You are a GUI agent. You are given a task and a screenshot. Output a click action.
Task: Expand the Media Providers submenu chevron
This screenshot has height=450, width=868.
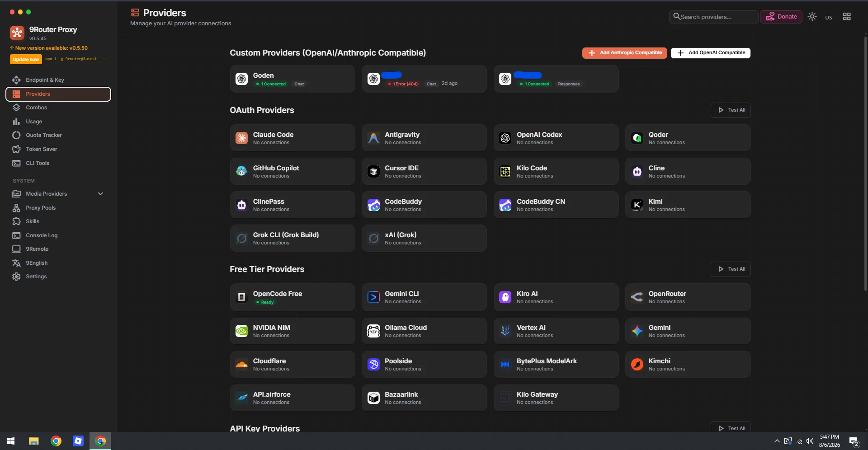pyautogui.click(x=100, y=194)
